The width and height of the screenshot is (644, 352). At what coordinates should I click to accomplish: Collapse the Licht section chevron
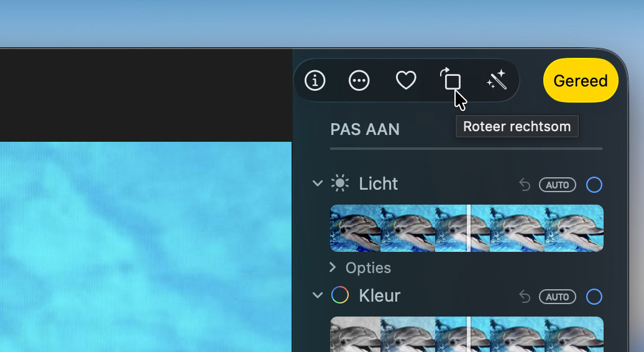pos(318,183)
